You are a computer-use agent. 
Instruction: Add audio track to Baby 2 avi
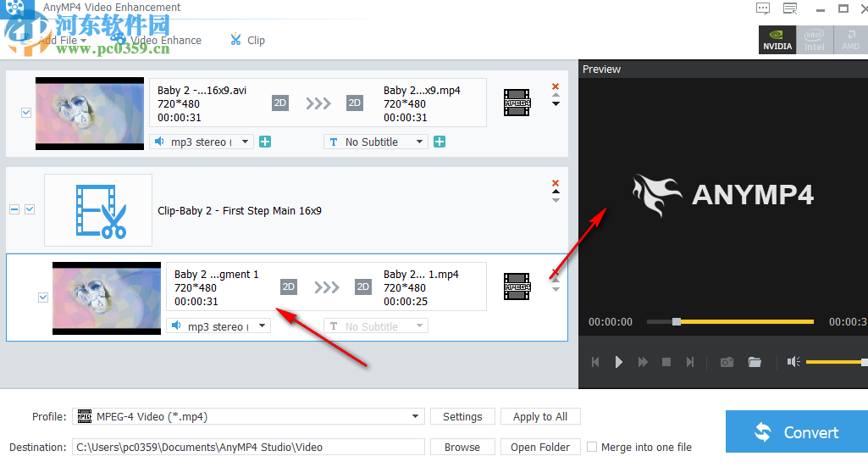point(265,142)
